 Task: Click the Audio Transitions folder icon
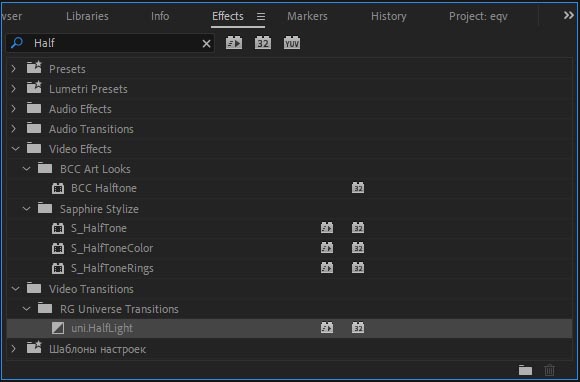pyautogui.click(x=34, y=128)
